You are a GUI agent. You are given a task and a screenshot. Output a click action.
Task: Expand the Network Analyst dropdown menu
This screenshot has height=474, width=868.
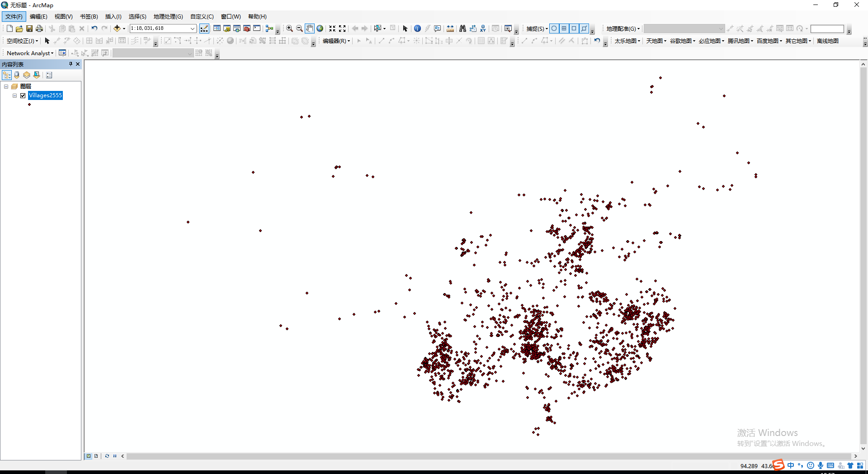tap(30, 53)
